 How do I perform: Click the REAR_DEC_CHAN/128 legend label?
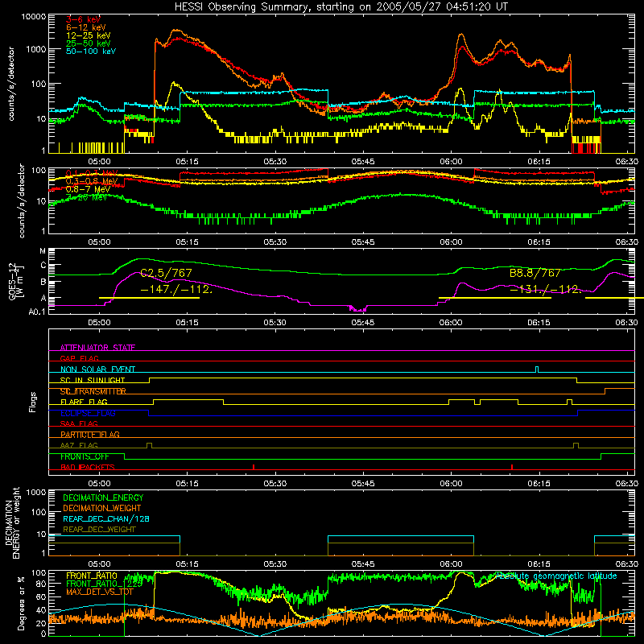pyautogui.click(x=106, y=518)
